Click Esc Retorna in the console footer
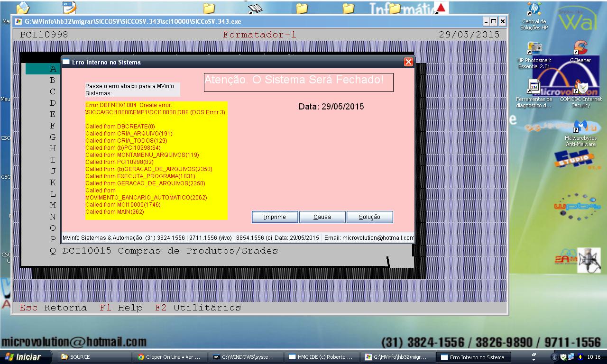The width and height of the screenshot is (607, 364). pyautogui.click(x=53, y=308)
